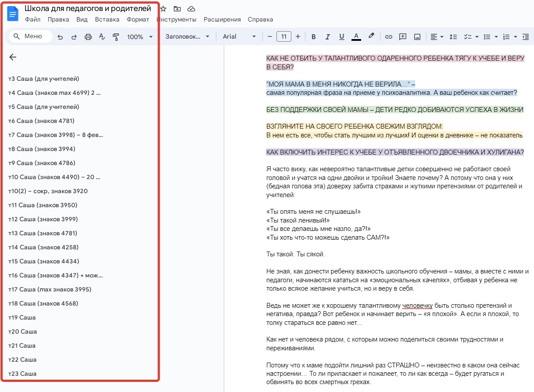534x392 pixels.
Task: Click the numbered list icon
Action: click(506, 37)
